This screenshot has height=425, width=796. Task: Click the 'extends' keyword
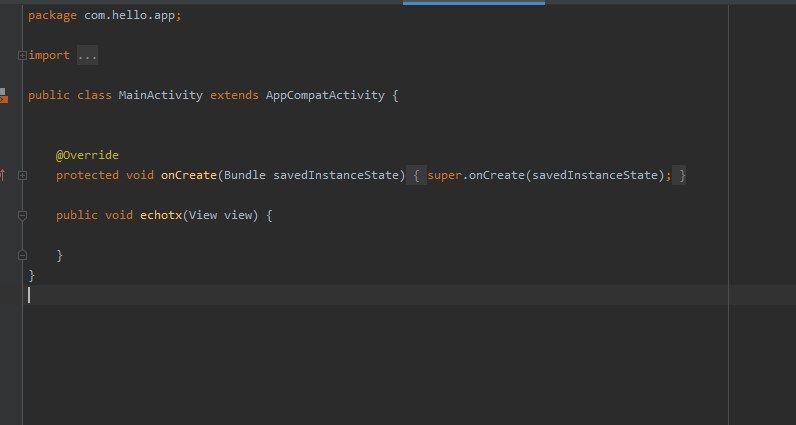point(234,95)
